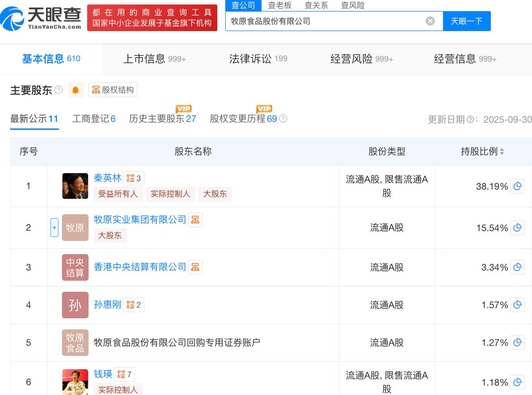The width and height of the screenshot is (532, 395).
Task: Sort by the 持股比例 arrow icon
Action: pyautogui.click(x=502, y=152)
